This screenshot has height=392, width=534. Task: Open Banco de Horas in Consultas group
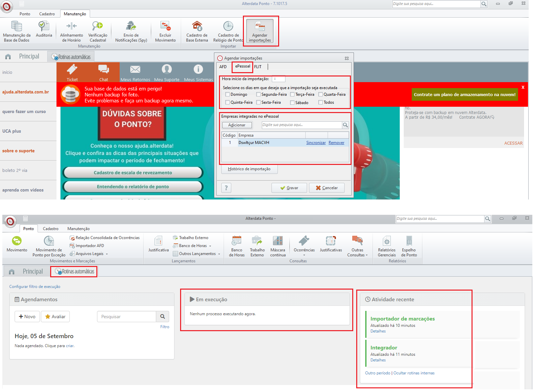click(x=237, y=246)
